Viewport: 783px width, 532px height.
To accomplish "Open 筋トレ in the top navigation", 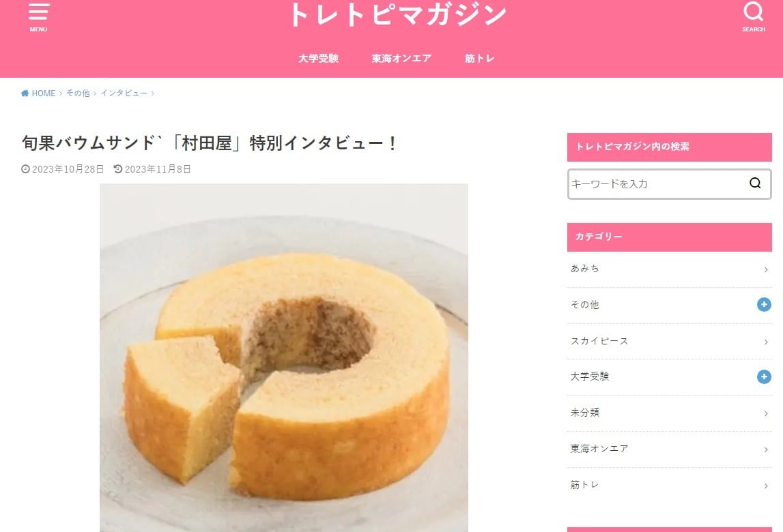I will 479,59.
